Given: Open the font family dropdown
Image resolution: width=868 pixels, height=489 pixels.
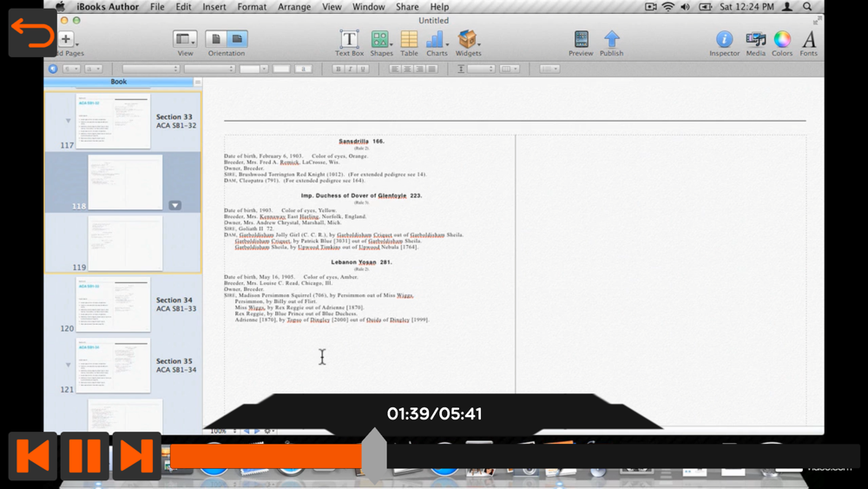Looking at the screenshot, I should (151, 69).
